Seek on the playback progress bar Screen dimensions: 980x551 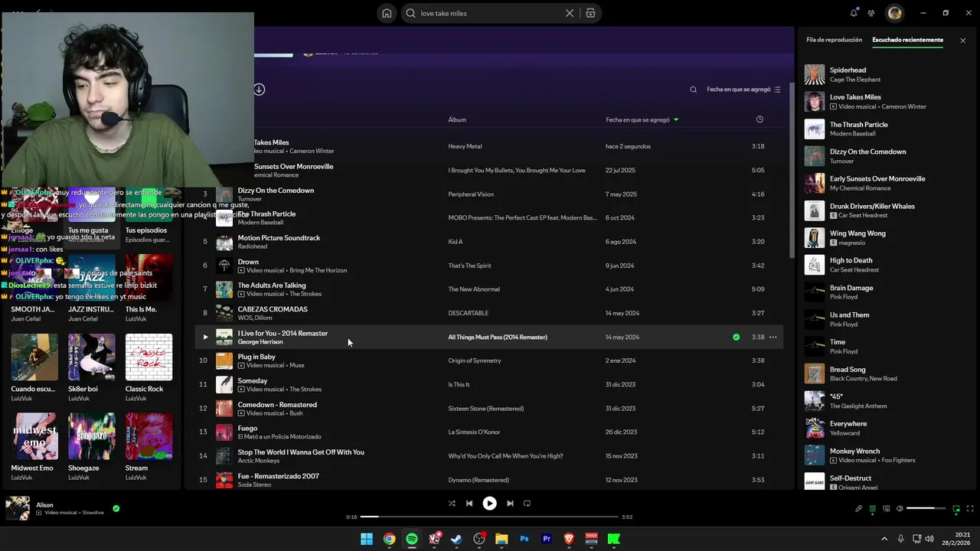pyautogui.click(x=489, y=517)
